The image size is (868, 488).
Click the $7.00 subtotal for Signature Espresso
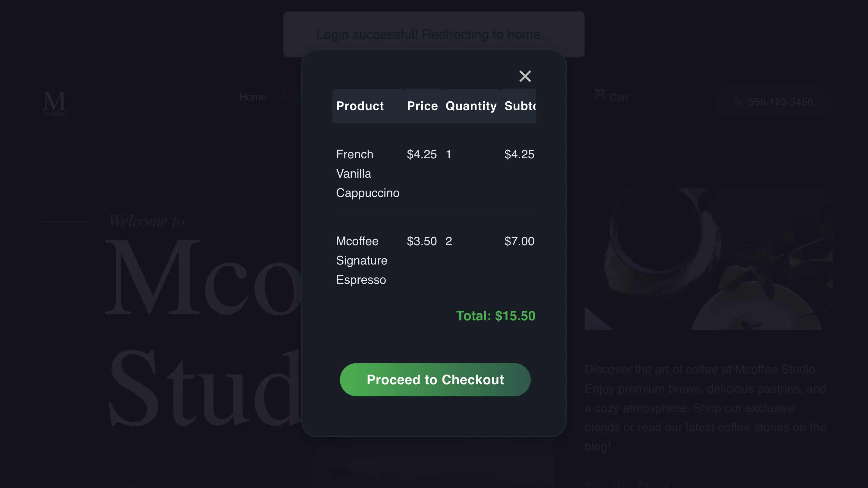point(519,242)
